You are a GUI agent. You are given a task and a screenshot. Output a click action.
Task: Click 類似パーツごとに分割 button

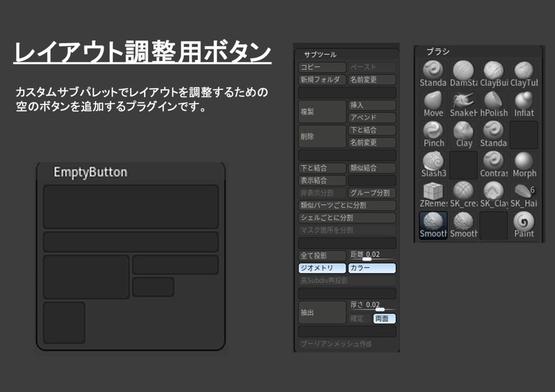tap(347, 205)
